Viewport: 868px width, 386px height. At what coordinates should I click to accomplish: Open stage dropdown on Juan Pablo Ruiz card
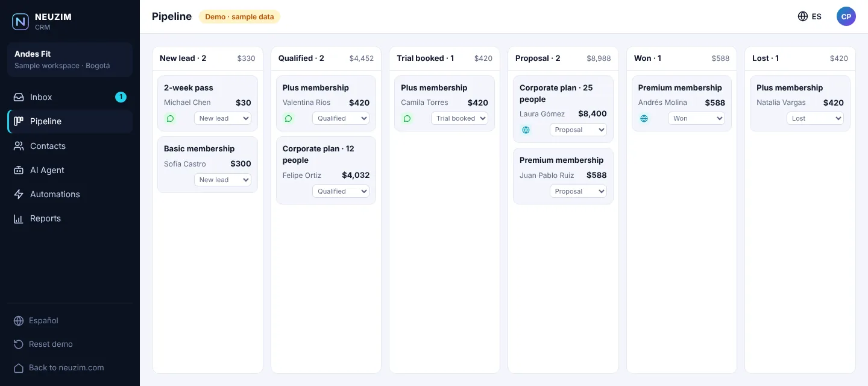coord(578,191)
